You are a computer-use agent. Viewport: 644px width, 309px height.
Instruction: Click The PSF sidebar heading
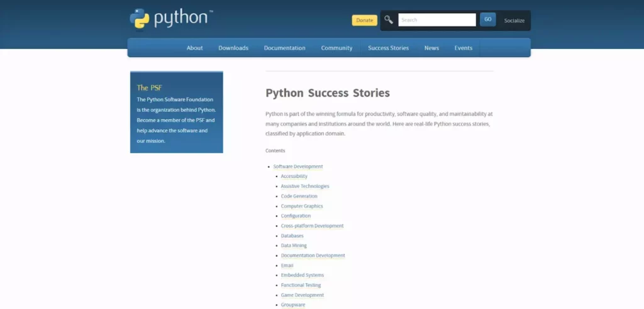coord(149,87)
